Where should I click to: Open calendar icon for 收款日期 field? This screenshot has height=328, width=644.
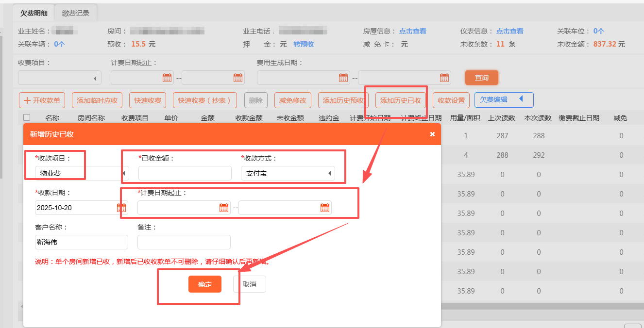(x=121, y=208)
